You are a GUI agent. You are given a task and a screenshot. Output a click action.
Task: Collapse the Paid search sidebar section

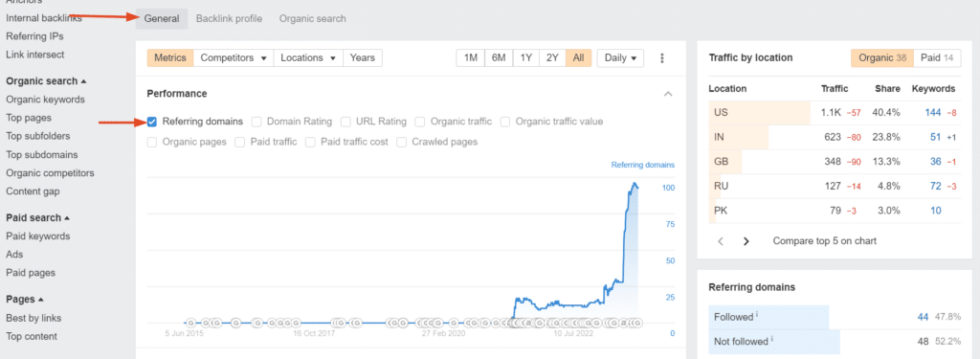pos(37,218)
